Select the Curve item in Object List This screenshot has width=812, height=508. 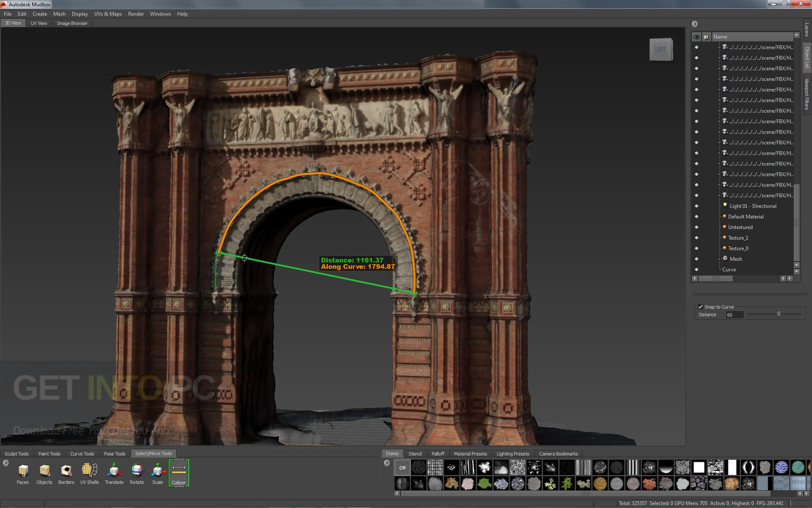point(729,270)
